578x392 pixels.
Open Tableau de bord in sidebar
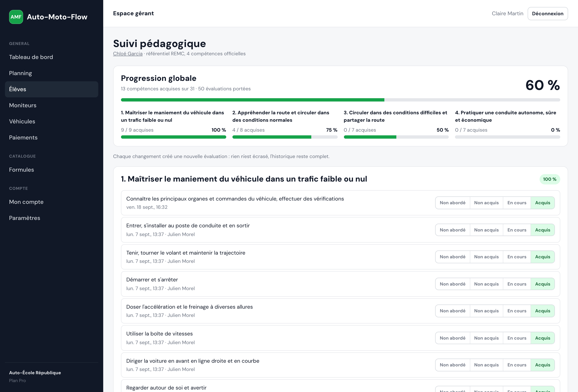pos(51,57)
